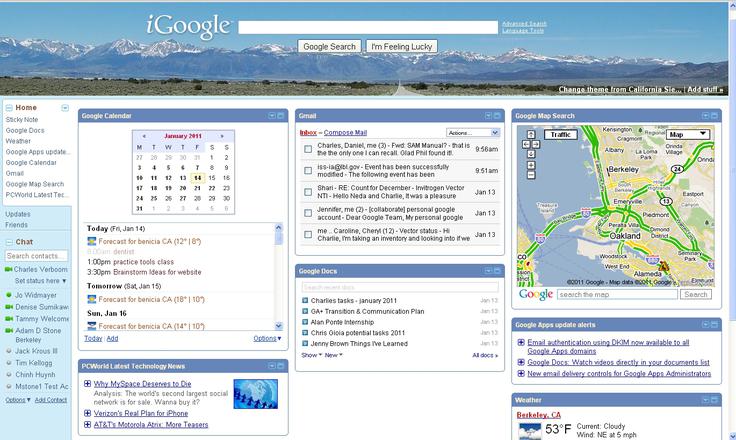Focus the search the map field
The width and height of the screenshot is (736, 440).
(617, 294)
